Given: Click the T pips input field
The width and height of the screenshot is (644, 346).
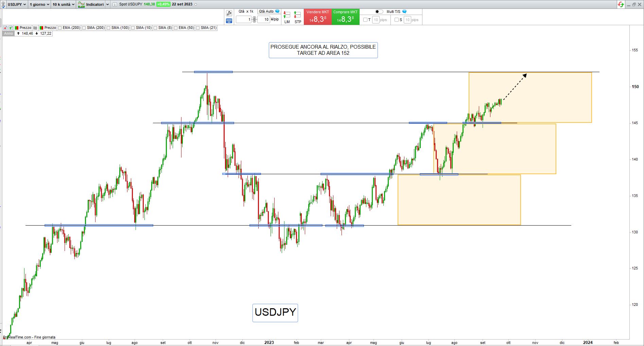Looking at the screenshot, I should coord(376,20).
